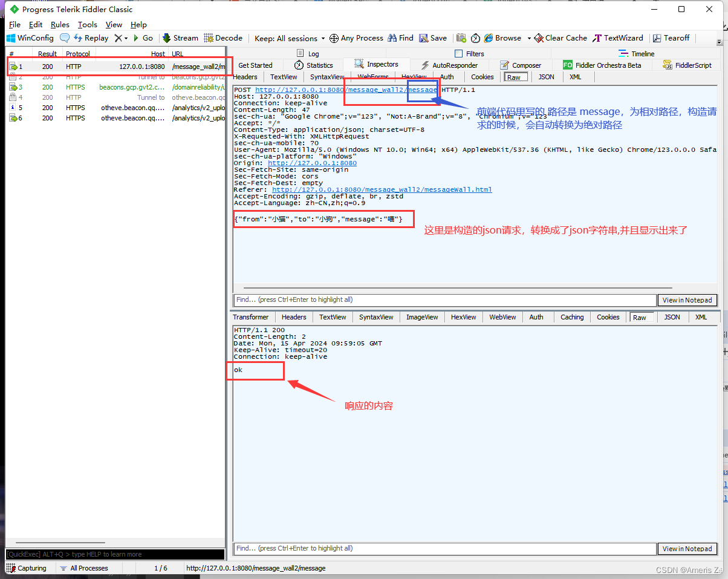Clear the browser cache

pyautogui.click(x=561, y=38)
